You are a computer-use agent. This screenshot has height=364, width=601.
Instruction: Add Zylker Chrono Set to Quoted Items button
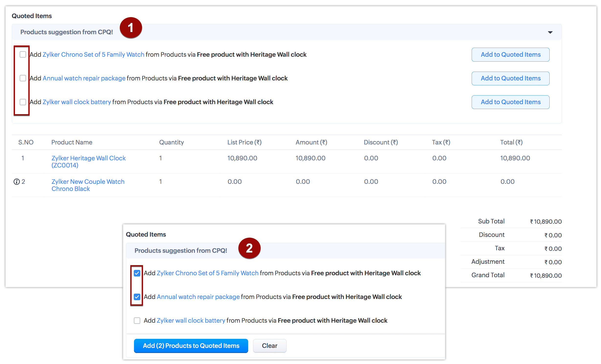click(x=511, y=55)
